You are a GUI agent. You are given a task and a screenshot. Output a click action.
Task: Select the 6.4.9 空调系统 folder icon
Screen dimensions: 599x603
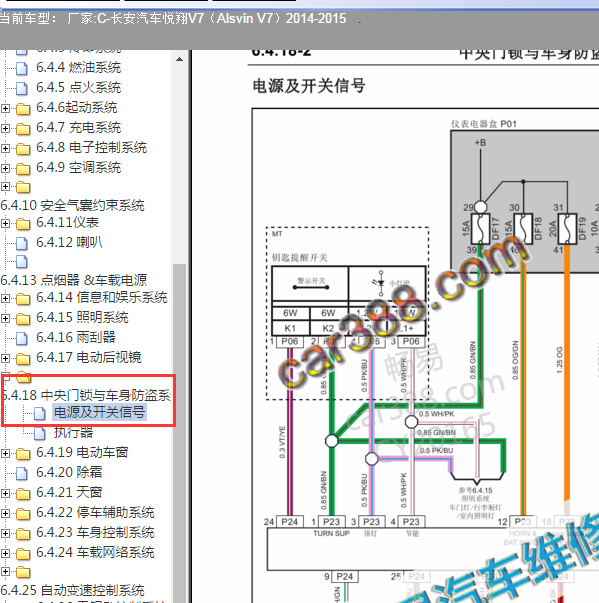23,169
